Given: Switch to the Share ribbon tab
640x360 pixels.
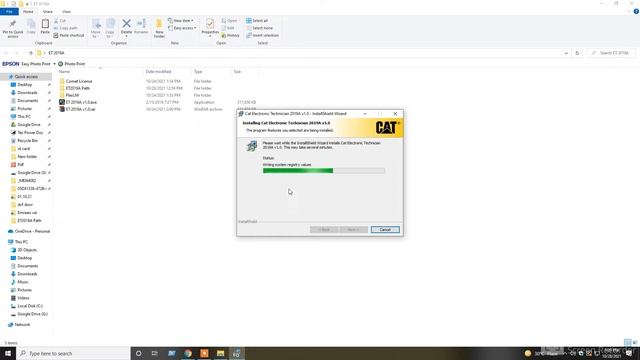Looking at the screenshot, I should [x=47, y=12].
